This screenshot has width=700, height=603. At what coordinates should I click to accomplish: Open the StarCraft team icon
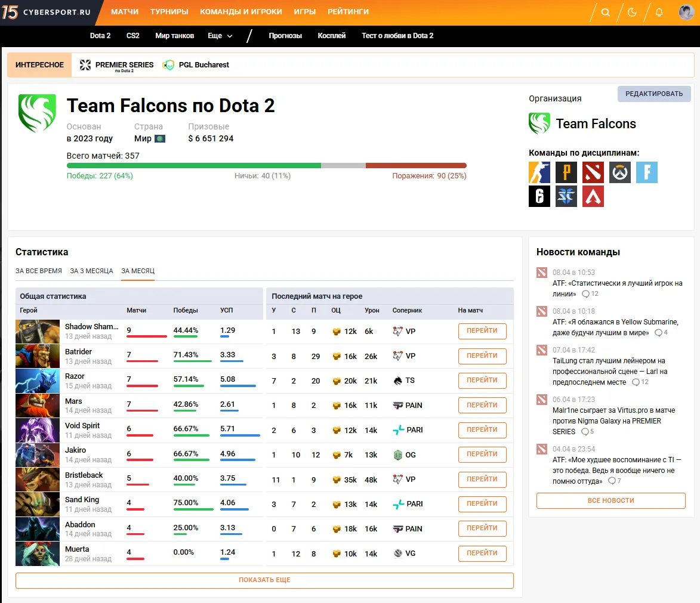pyautogui.click(x=566, y=196)
